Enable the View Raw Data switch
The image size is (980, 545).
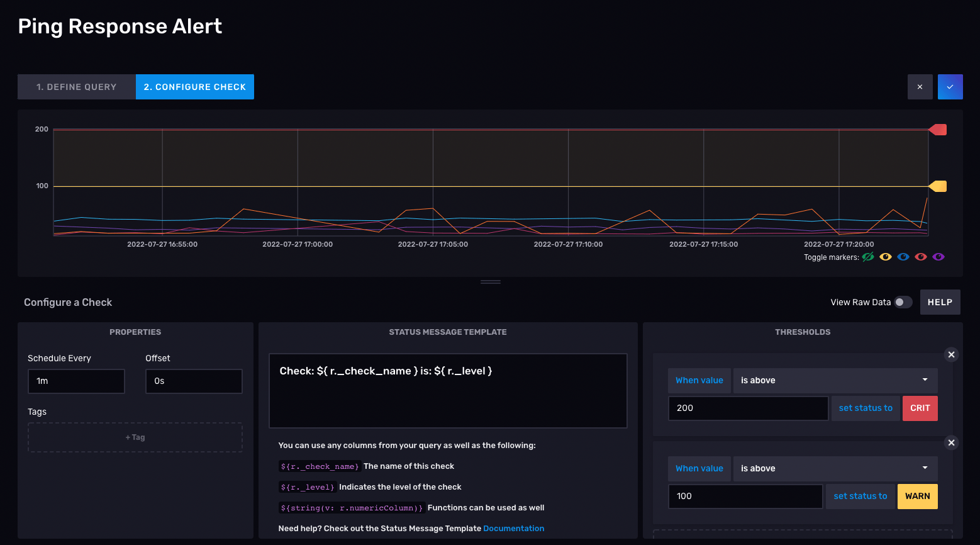903,302
